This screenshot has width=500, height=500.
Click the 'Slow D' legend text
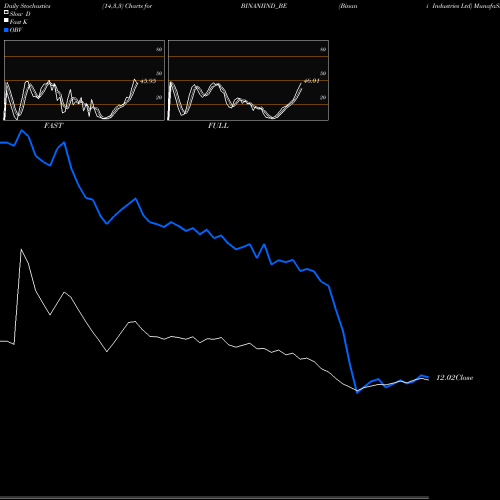click(x=20, y=14)
